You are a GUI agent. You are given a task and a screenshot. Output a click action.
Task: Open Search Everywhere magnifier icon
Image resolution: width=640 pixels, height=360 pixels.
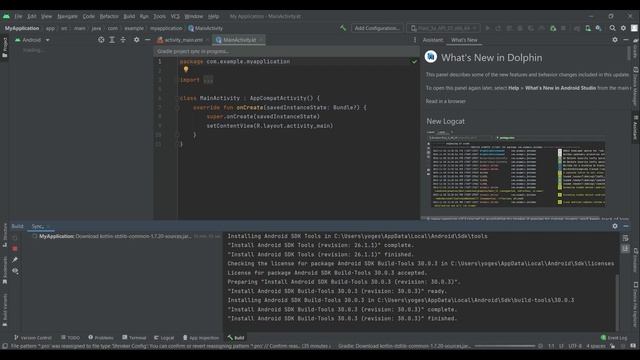point(612,28)
